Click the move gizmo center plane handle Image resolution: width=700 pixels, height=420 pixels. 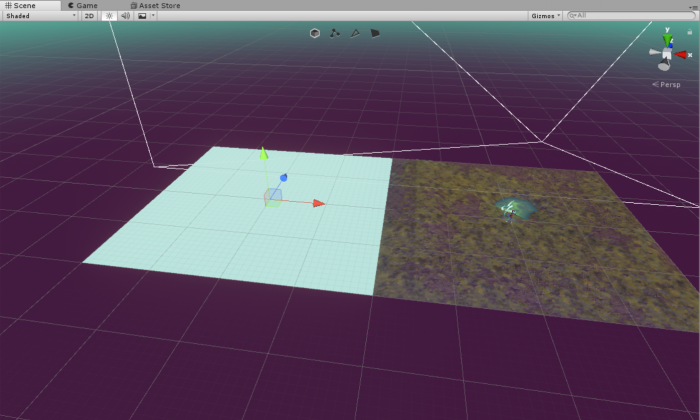pyautogui.click(x=273, y=197)
